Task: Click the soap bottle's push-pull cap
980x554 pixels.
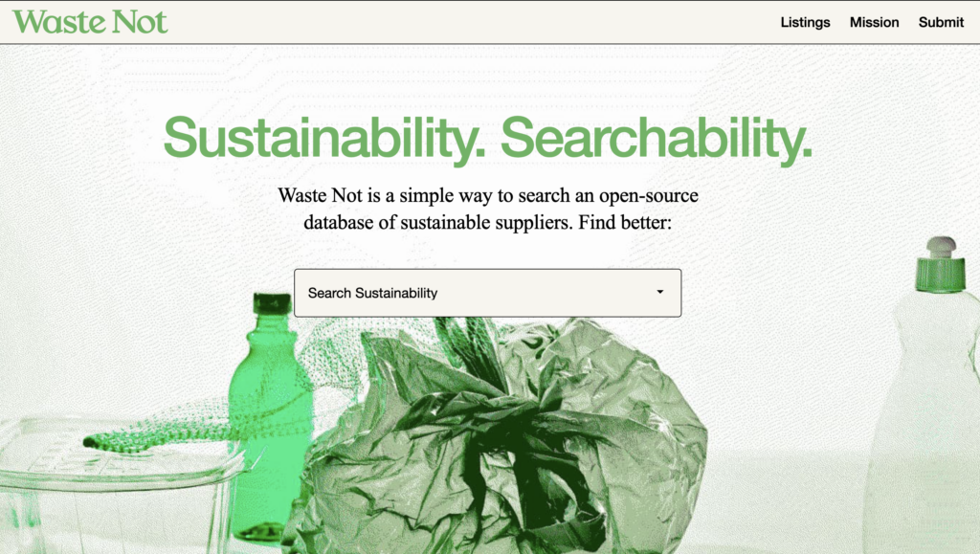Action: coord(941,263)
